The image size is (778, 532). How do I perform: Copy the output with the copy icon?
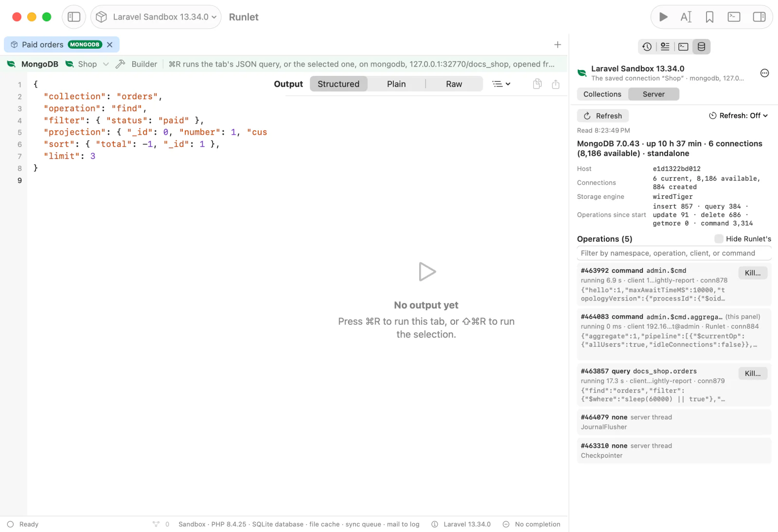click(537, 84)
